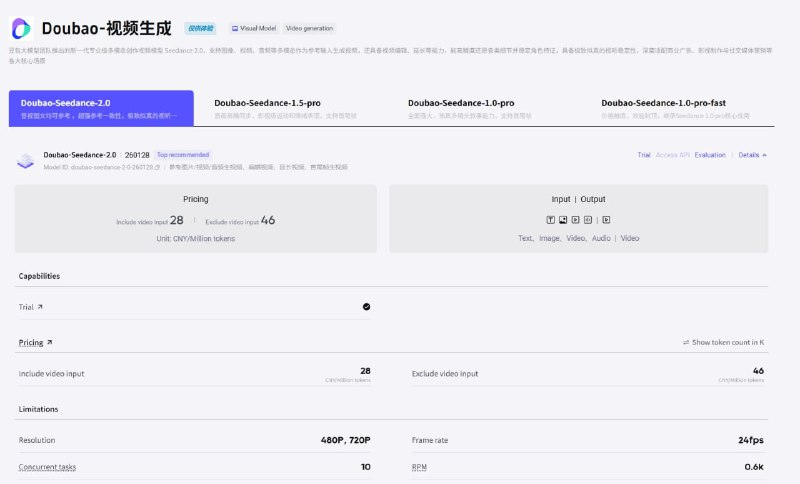Click the Audio input type icon
The image size is (800, 484).
(x=588, y=220)
